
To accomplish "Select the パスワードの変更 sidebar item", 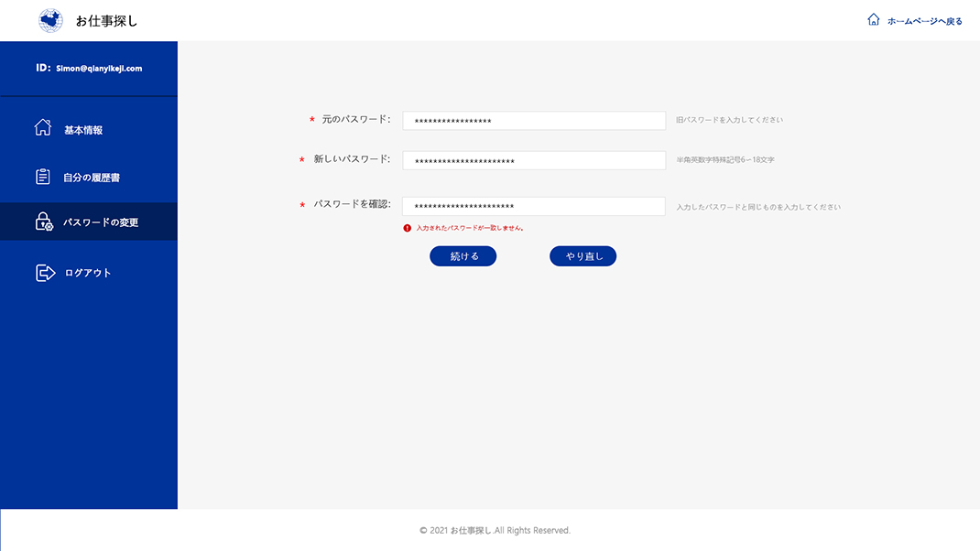I will coord(101,222).
